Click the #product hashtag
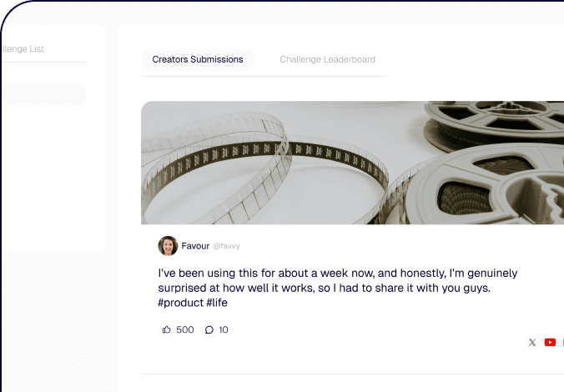The image size is (564, 392). pos(179,303)
